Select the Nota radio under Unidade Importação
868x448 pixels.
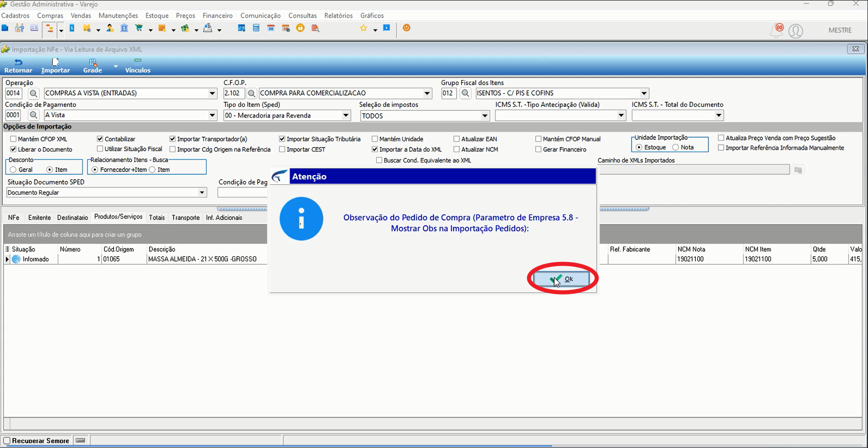pos(675,148)
